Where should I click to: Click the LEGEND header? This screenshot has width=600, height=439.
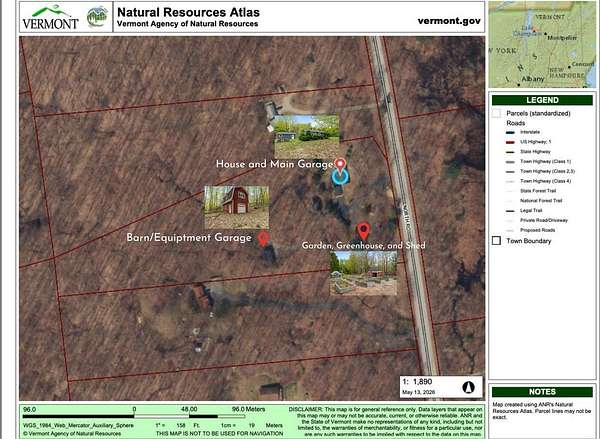[542, 100]
